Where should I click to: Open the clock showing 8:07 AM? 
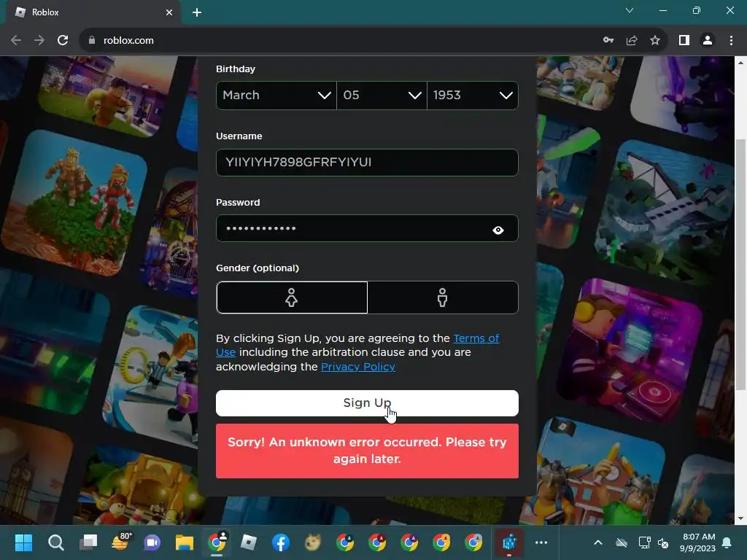point(698,542)
